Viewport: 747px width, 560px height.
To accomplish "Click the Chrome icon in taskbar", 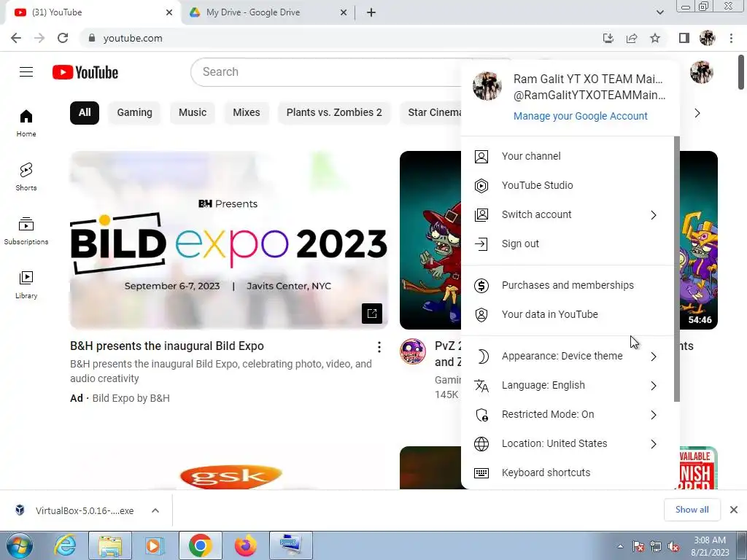I will [x=200, y=545].
